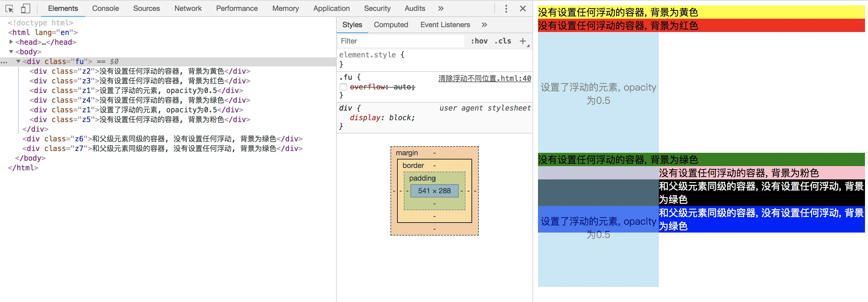Viewport: 868px width, 302px height.
Task: Select the Styles sub-tab
Action: click(x=352, y=25)
